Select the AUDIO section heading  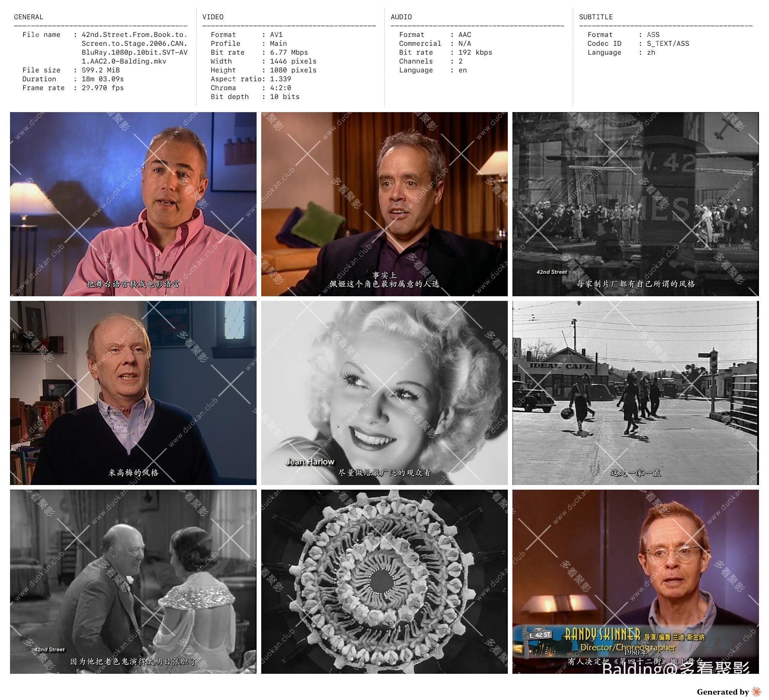(401, 17)
